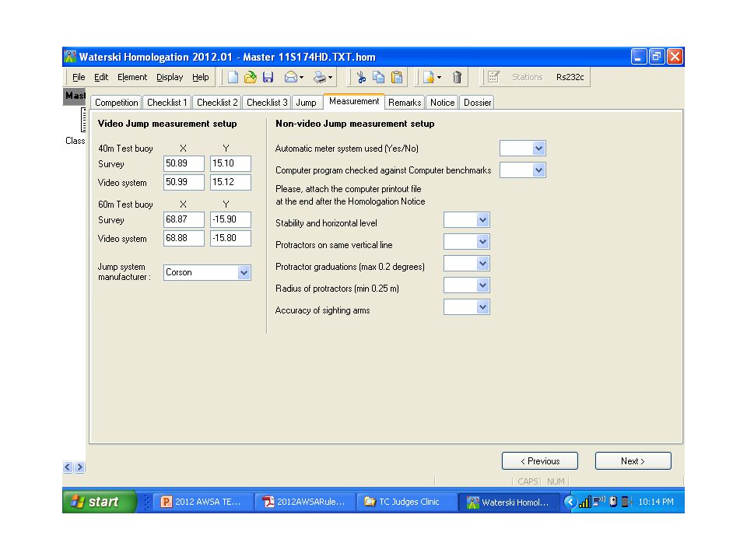Switch to the Checklist 2 tab
Image resolution: width=747 pixels, height=560 pixels.
pos(217,103)
